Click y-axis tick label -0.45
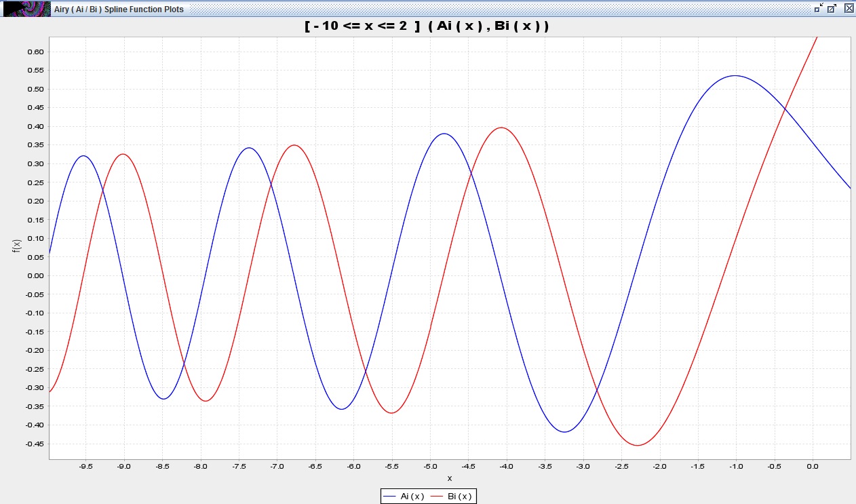This screenshot has height=504, width=856. (x=35, y=444)
